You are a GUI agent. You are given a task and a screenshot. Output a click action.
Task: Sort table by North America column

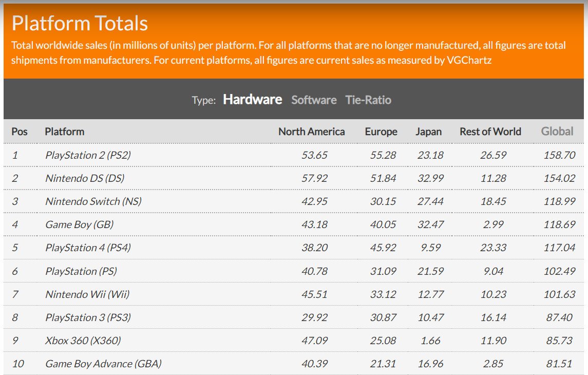311,132
